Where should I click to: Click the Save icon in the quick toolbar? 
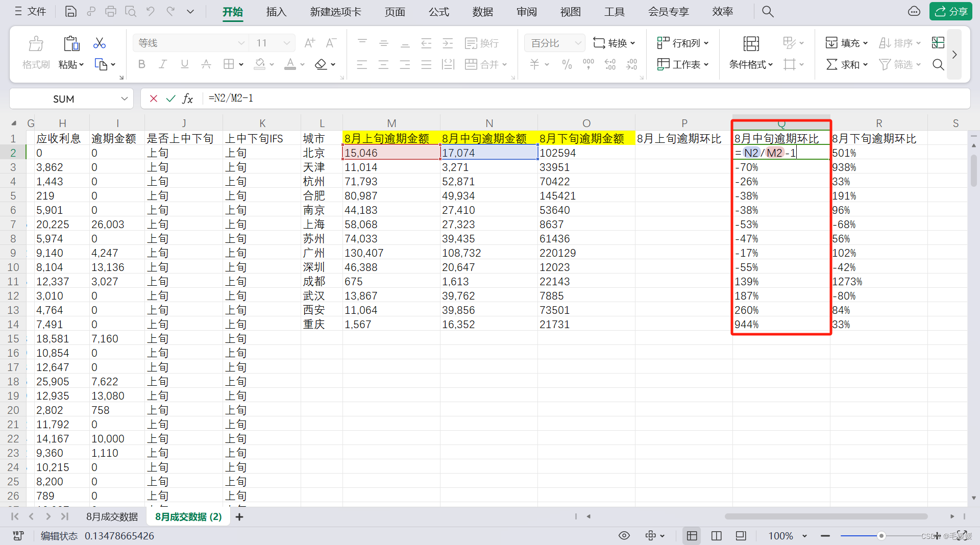71,11
